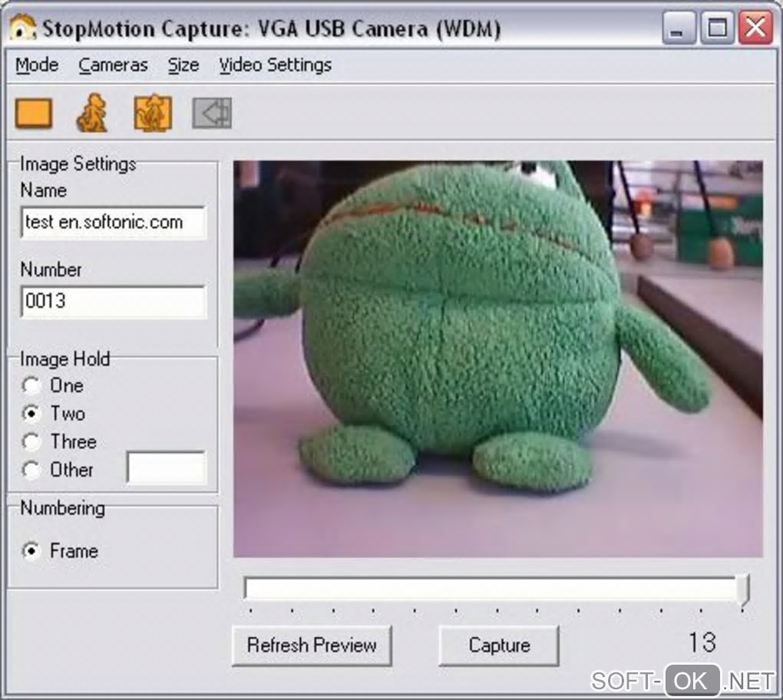Click the Name field with test en.softonic.com
The image size is (783, 700).
[114, 223]
